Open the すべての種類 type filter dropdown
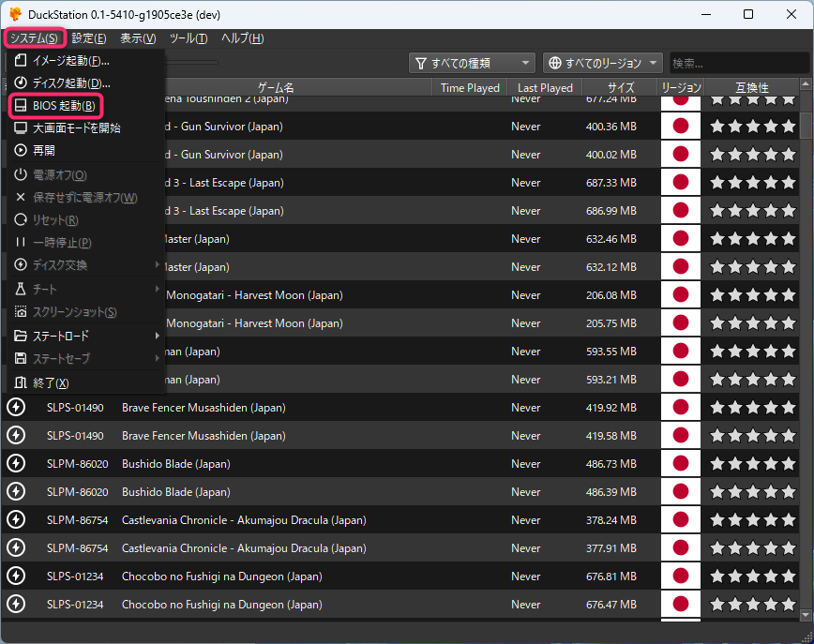 [x=472, y=64]
